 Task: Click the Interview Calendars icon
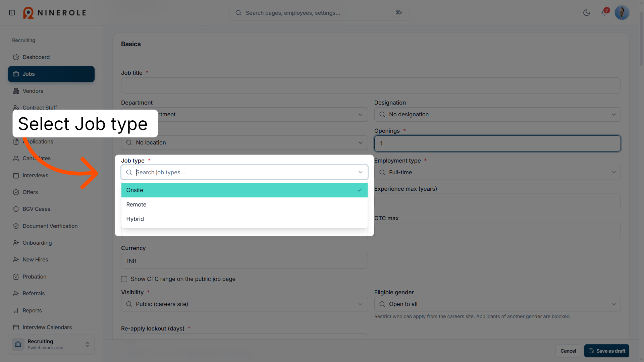point(16,327)
